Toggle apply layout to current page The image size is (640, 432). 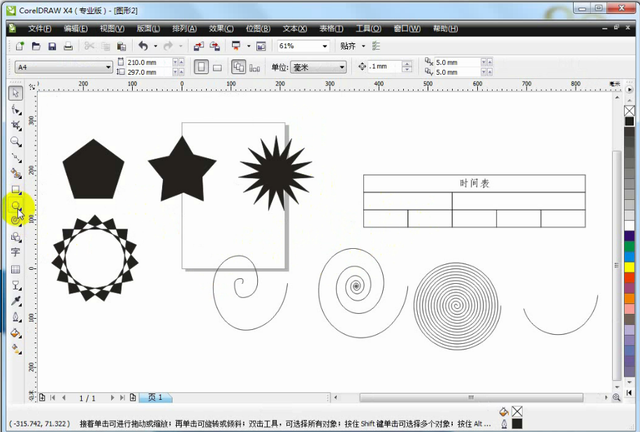point(255,68)
